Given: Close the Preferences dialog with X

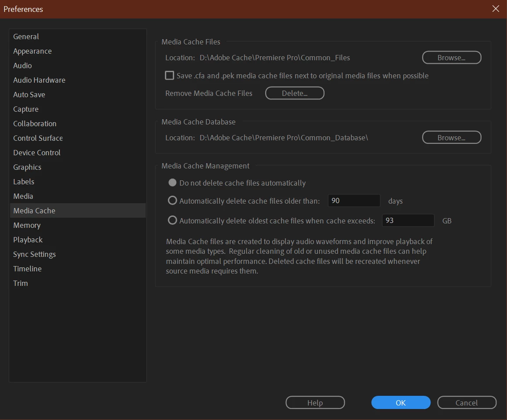Looking at the screenshot, I should (496, 9).
